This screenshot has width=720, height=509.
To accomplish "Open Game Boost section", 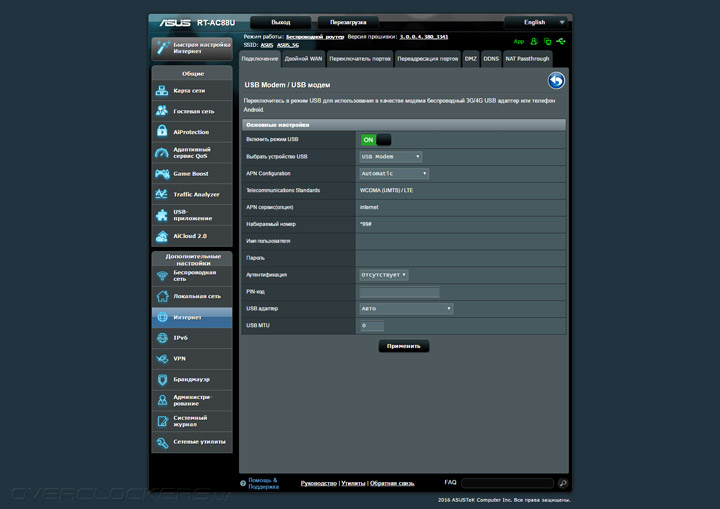I will 192,174.
